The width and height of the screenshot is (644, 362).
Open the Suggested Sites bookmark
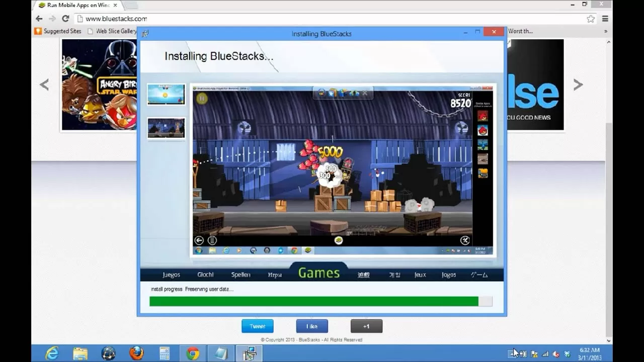tap(58, 31)
